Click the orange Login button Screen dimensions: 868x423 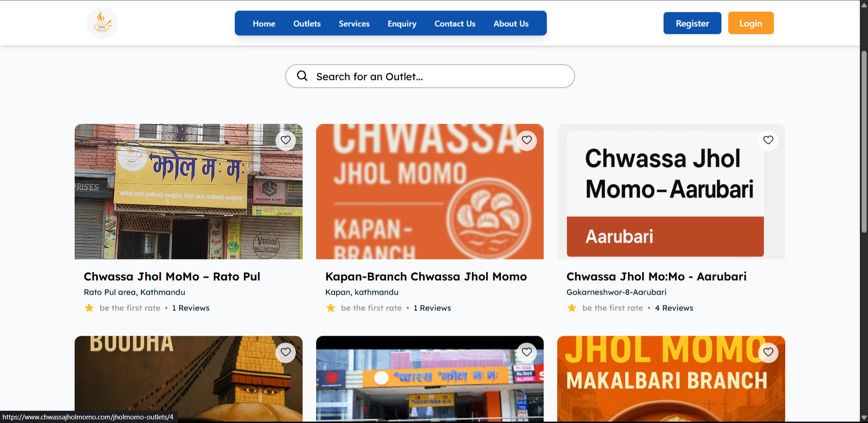click(x=751, y=23)
